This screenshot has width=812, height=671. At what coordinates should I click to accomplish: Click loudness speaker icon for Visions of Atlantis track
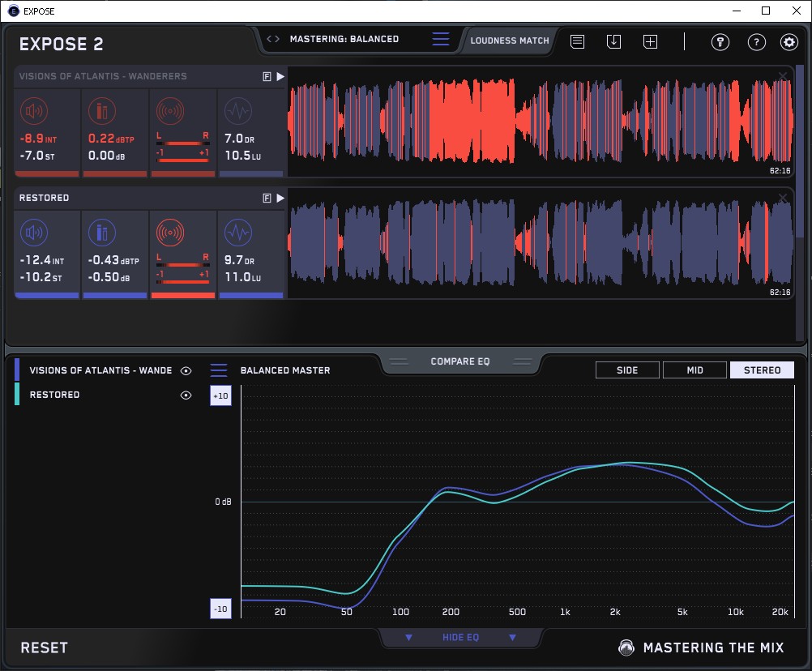pos(34,111)
